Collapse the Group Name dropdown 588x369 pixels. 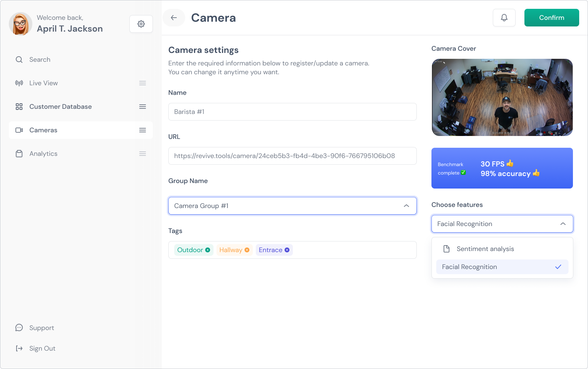click(x=406, y=206)
